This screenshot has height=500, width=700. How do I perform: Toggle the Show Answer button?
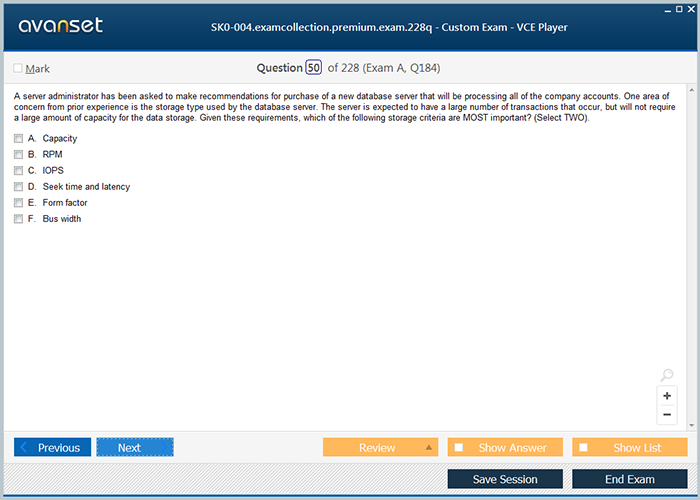pyautogui.click(x=505, y=448)
